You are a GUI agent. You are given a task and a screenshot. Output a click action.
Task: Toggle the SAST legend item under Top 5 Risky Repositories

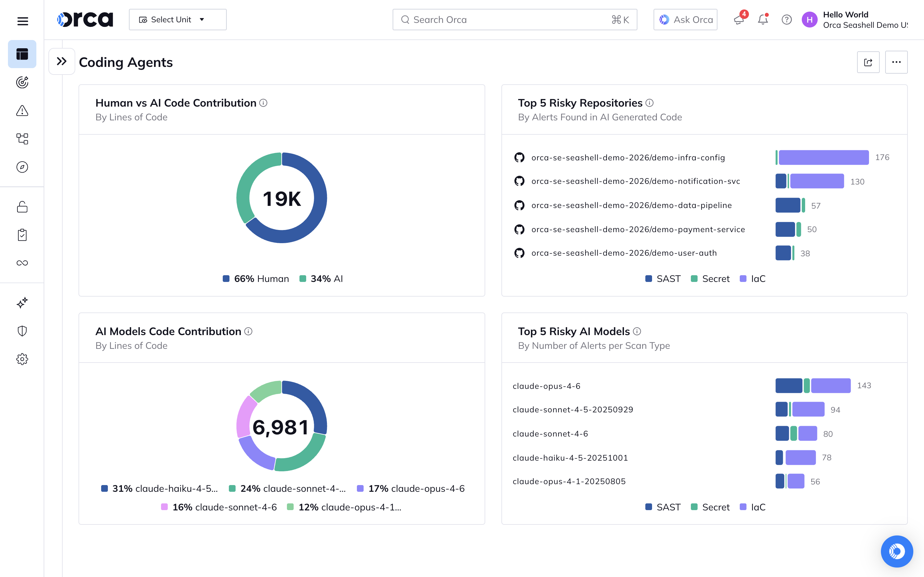(x=663, y=279)
